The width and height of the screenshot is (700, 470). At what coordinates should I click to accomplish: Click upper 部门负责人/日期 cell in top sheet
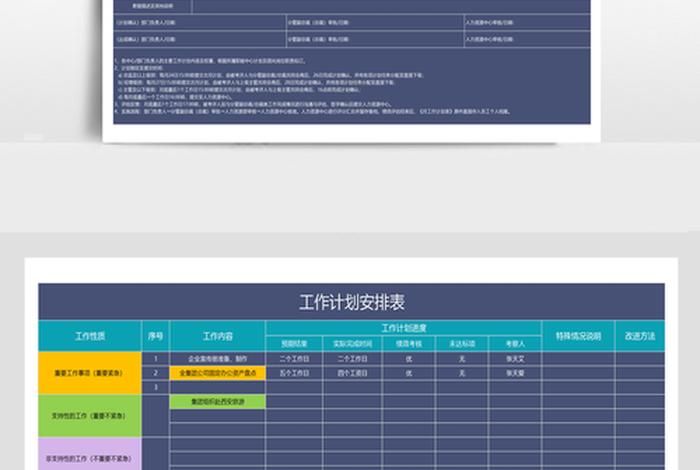(200, 22)
